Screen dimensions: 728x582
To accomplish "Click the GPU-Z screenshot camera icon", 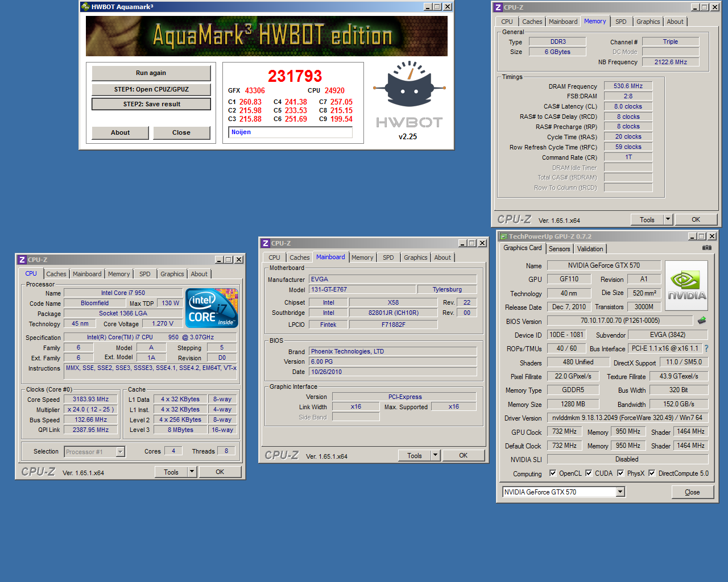I will pyautogui.click(x=706, y=248).
